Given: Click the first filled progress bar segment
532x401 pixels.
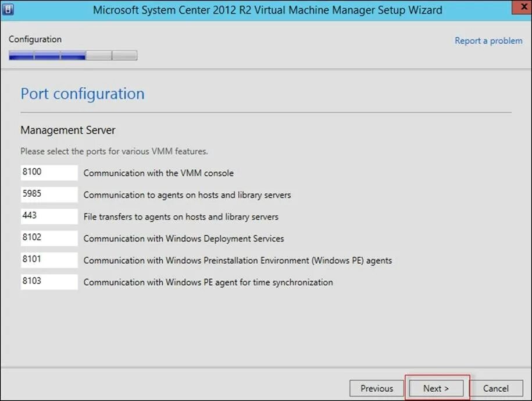Looking at the screenshot, I should coord(22,55).
